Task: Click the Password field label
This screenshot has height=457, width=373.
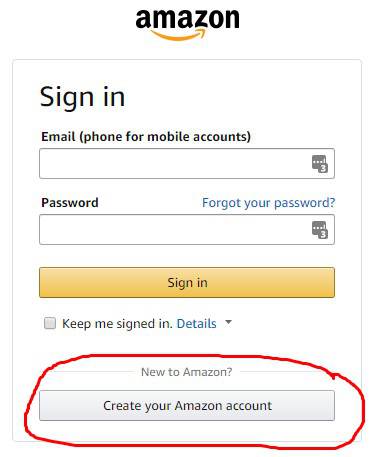Action: (x=70, y=203)
